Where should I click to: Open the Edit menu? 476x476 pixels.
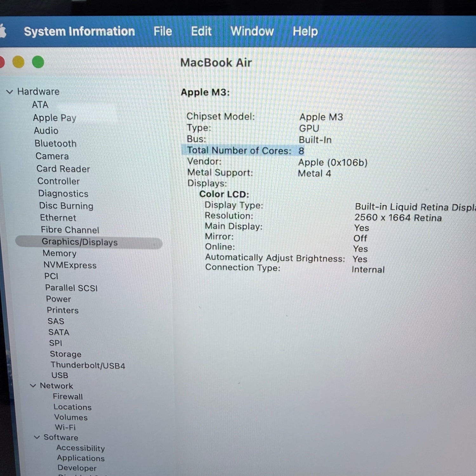pyautogui.click(x=201, y=31)
